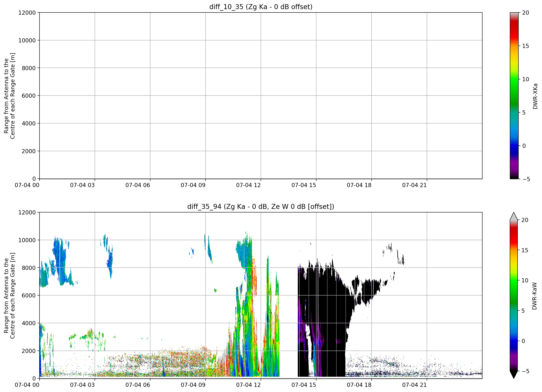Click the '2000' y-tick of diff_10_35 plot

click(x=29, y=151)
